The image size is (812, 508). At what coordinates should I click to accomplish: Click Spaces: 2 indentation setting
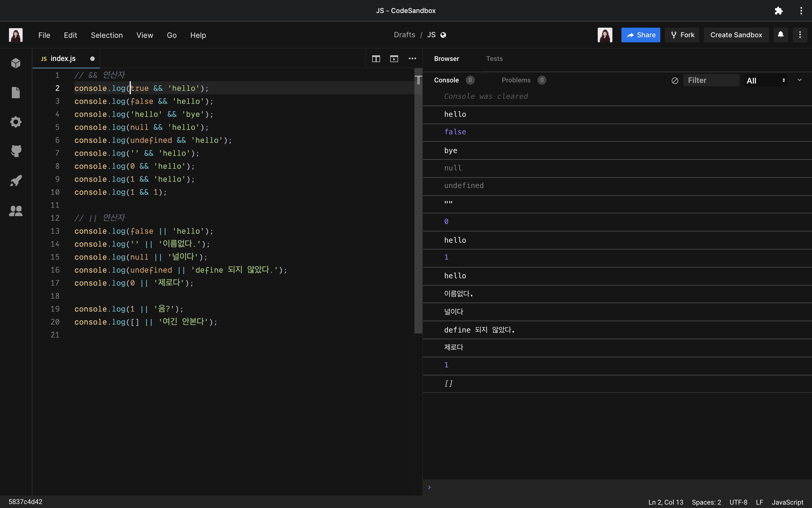tap(706, 502)
